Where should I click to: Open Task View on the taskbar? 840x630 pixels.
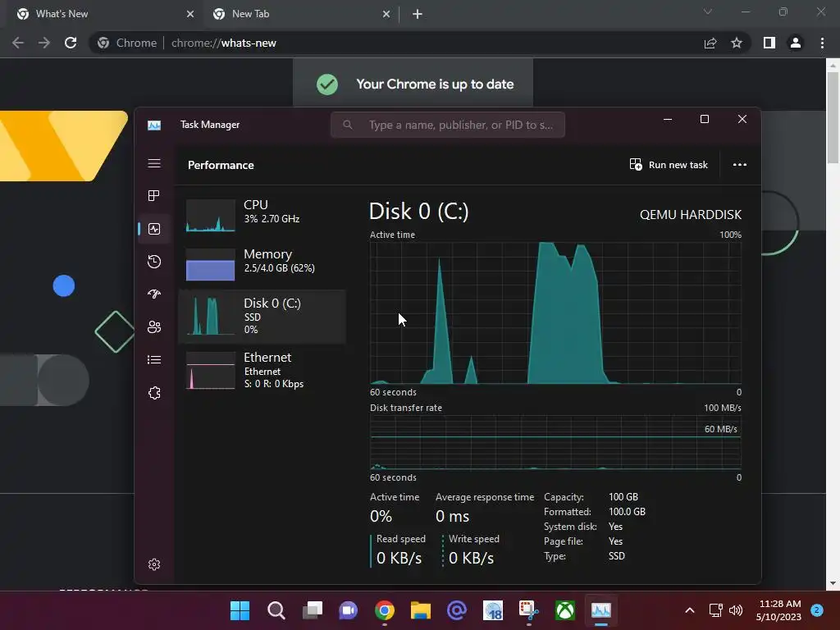pyautogui.click(x=313, y=610)
